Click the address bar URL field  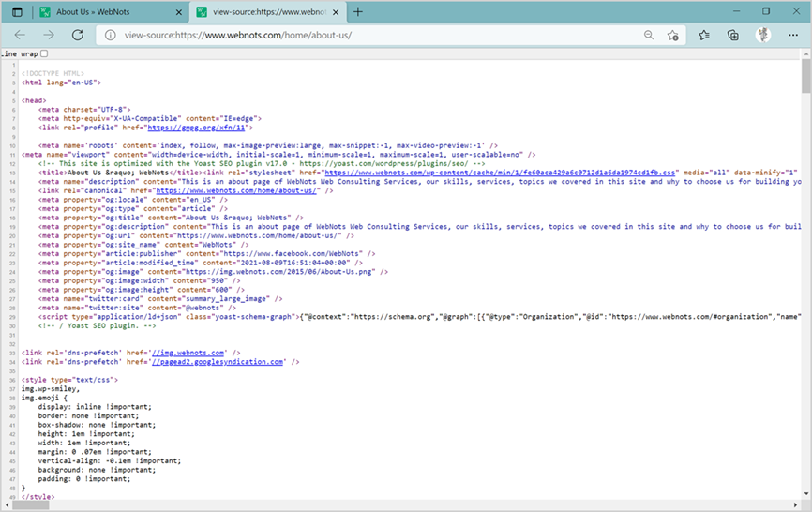pos(375,35)
